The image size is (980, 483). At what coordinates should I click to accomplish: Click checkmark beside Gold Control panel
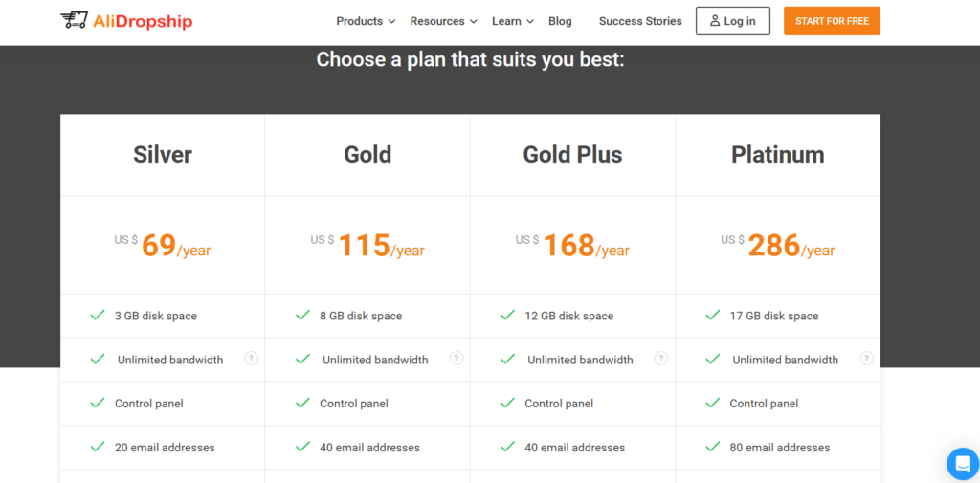point(302,403)
